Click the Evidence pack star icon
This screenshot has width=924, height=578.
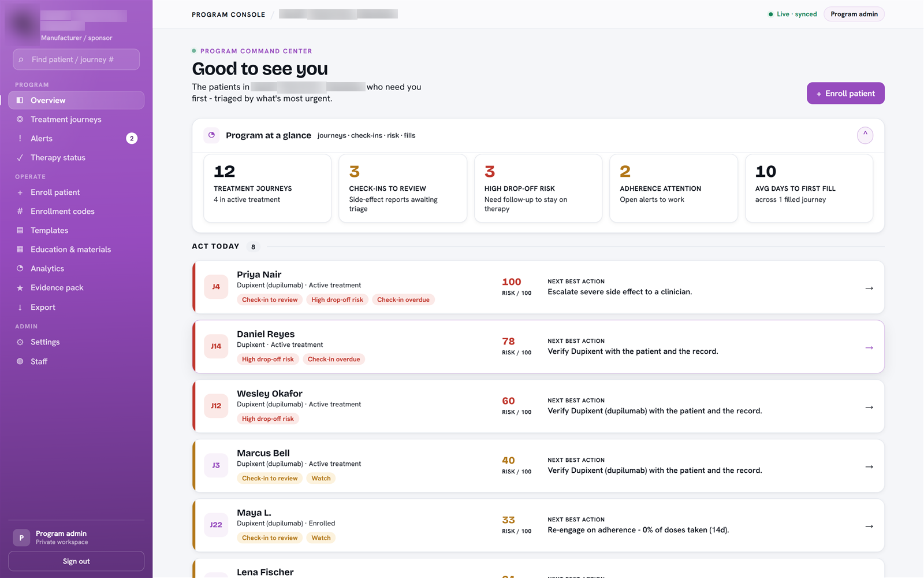coord(20,288)
